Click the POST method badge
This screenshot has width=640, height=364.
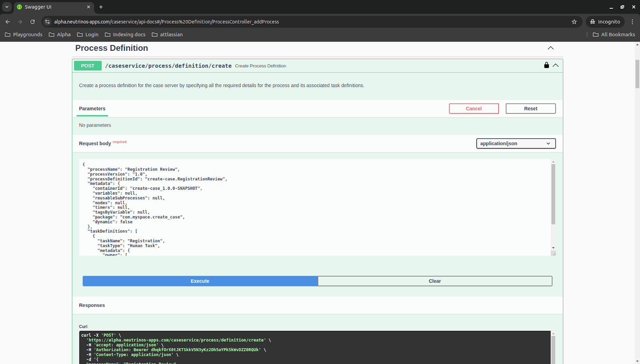click(88, 66)
